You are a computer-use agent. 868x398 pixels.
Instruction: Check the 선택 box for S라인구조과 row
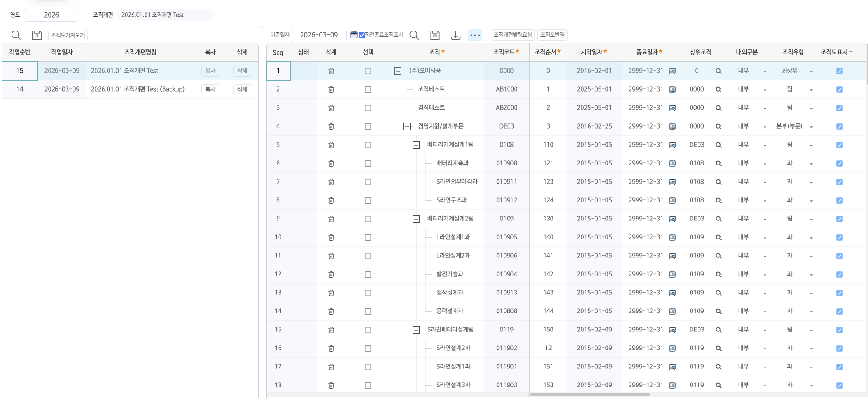coord(368,201)
